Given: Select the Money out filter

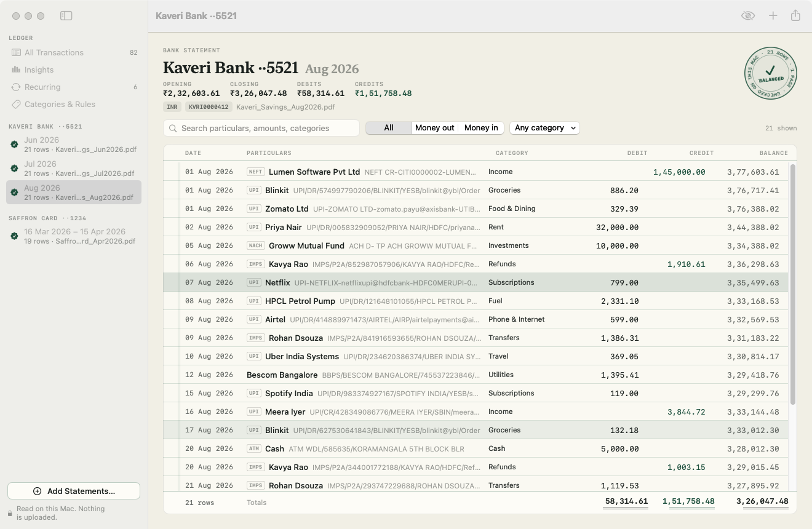Looking at the screenshot, I should [x=434, y=128].
